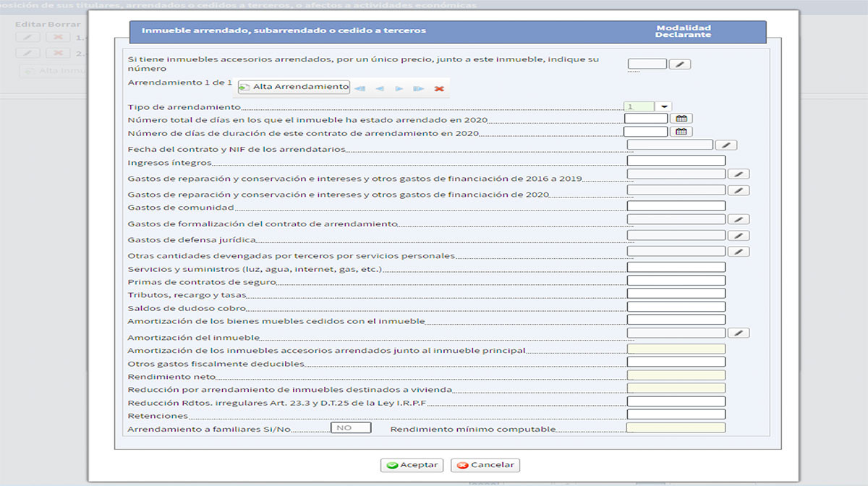Toggle Arrendamiento a familiares Si/No field

point(351,427)
